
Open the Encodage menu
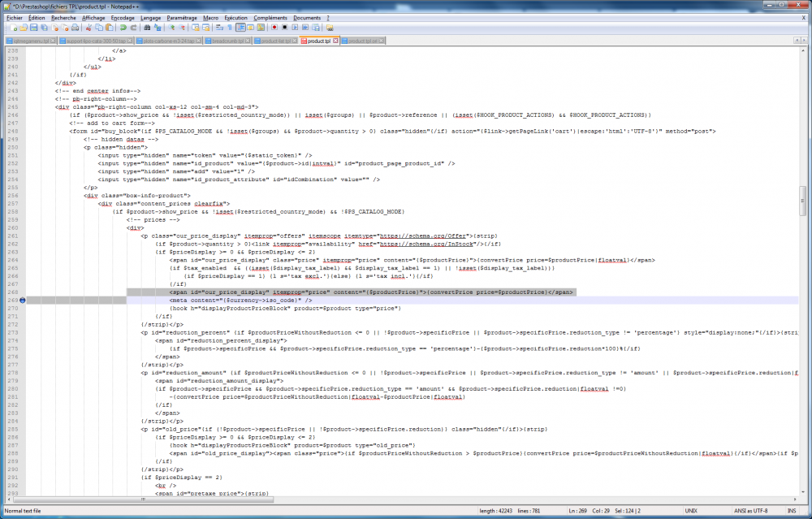[123, 17]
